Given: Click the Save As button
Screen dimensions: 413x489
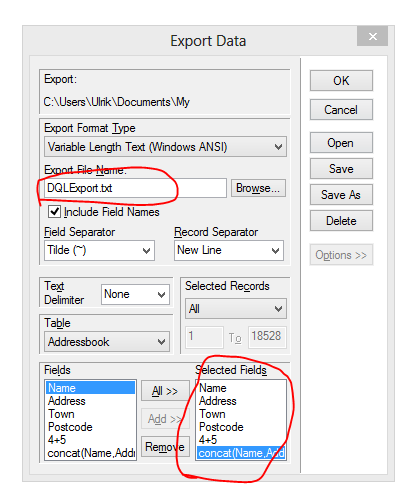Looking at the screenshot, I should 341,195.
